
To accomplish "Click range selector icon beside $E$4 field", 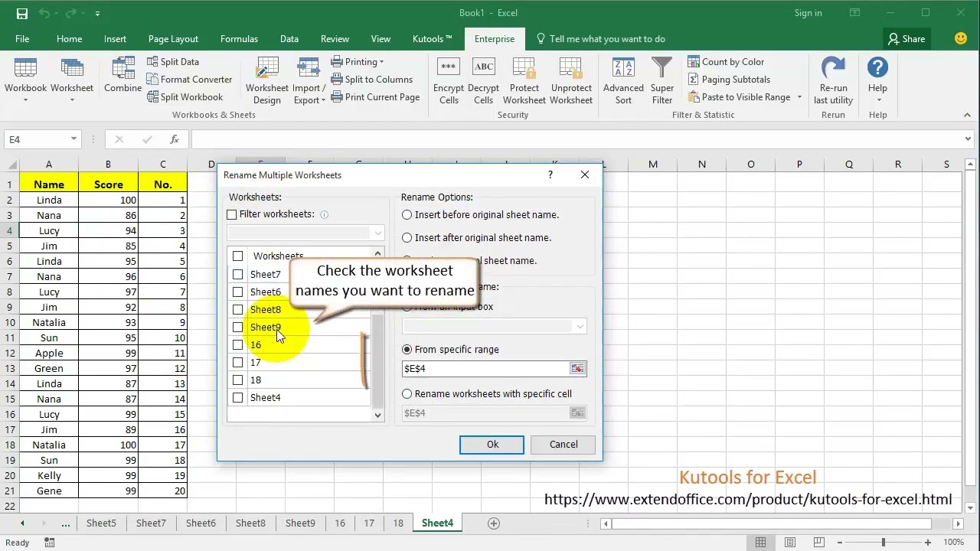I will [578, 369].
